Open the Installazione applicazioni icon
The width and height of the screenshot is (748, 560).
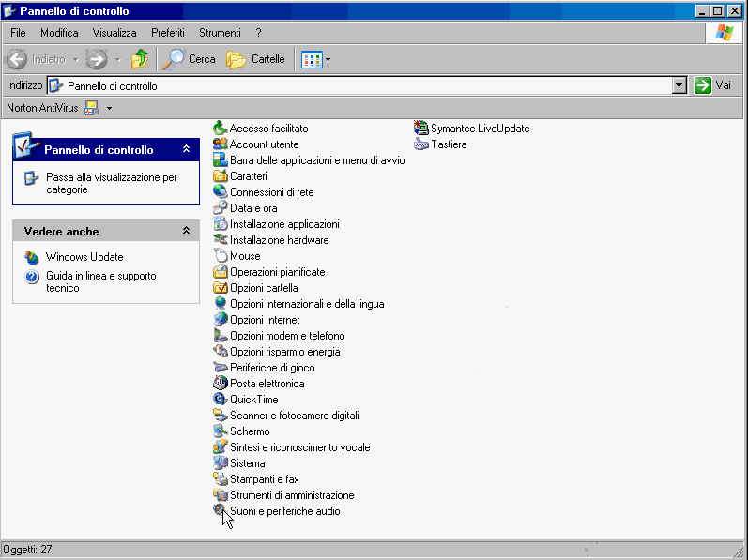point(220,224)
